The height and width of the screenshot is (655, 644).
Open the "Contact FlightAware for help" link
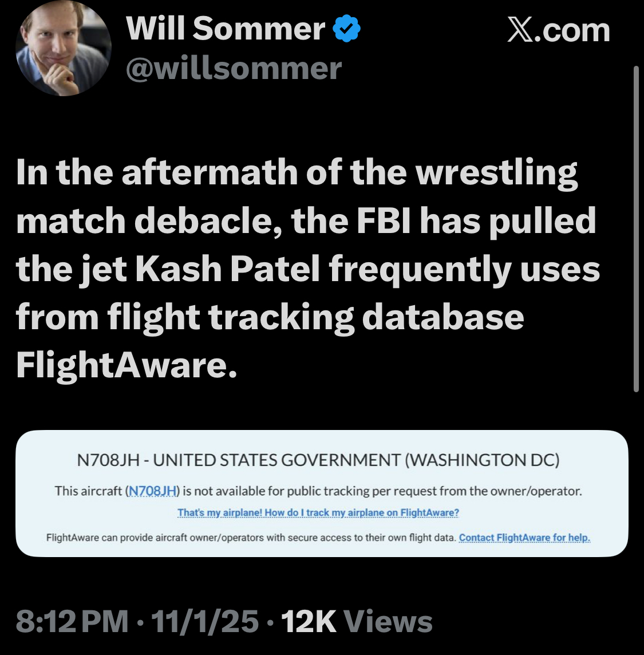coord(524,538)
